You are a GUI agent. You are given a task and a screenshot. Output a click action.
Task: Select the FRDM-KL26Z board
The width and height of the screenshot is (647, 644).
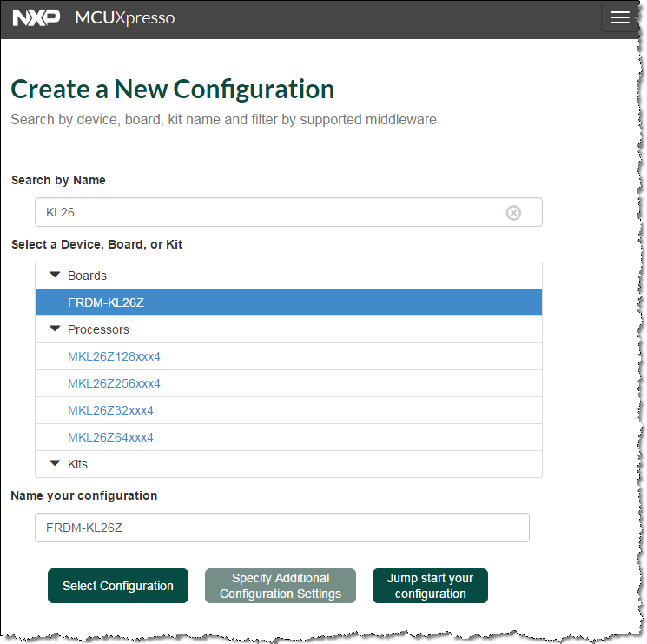coord(288,302)
